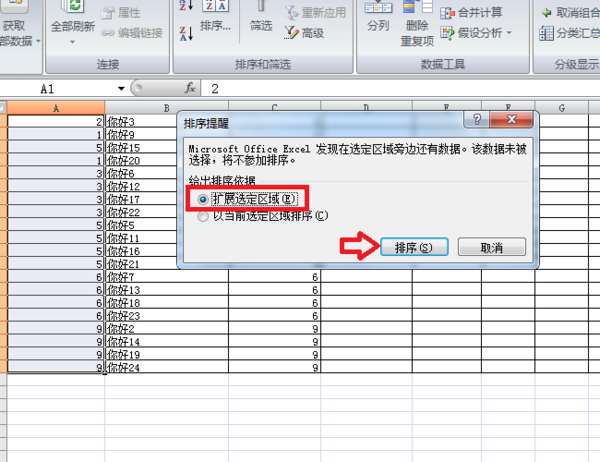This screenshot has width=600, height=462.
Task: Click the 高级 advanced filter icon
Action: point(305,33)
